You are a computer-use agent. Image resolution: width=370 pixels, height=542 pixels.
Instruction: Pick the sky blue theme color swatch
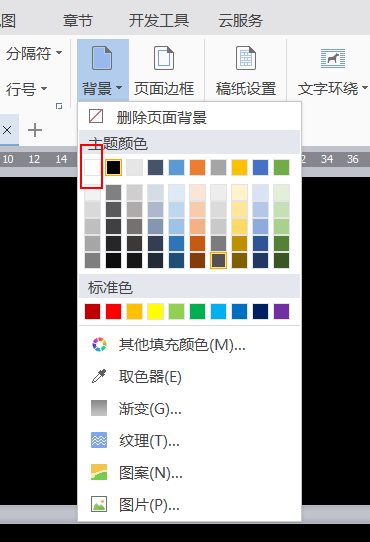tap(176, 167)
